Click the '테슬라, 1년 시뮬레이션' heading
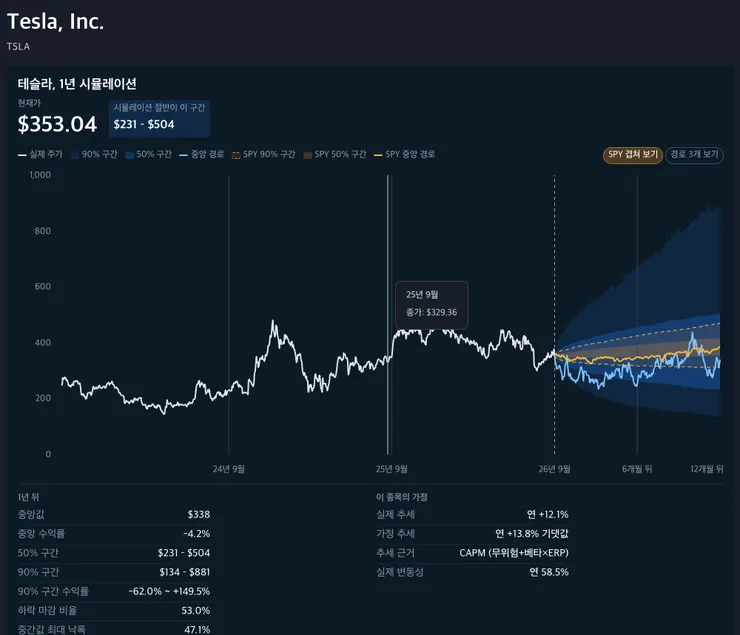Image resolution: width=740 pixels, height=635 pixels. [x=77, y=84]
